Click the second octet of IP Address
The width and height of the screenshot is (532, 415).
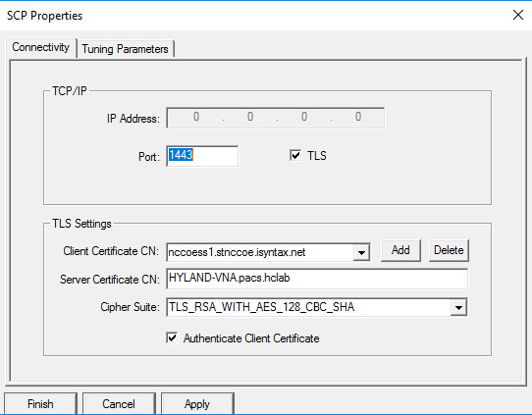pyautogui.click(x=250, y=117)
